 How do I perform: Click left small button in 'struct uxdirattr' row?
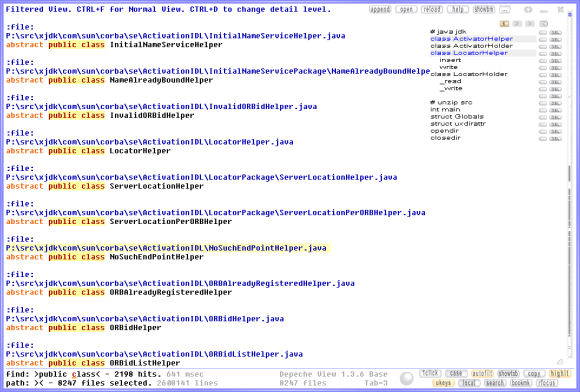coord(543,124)
